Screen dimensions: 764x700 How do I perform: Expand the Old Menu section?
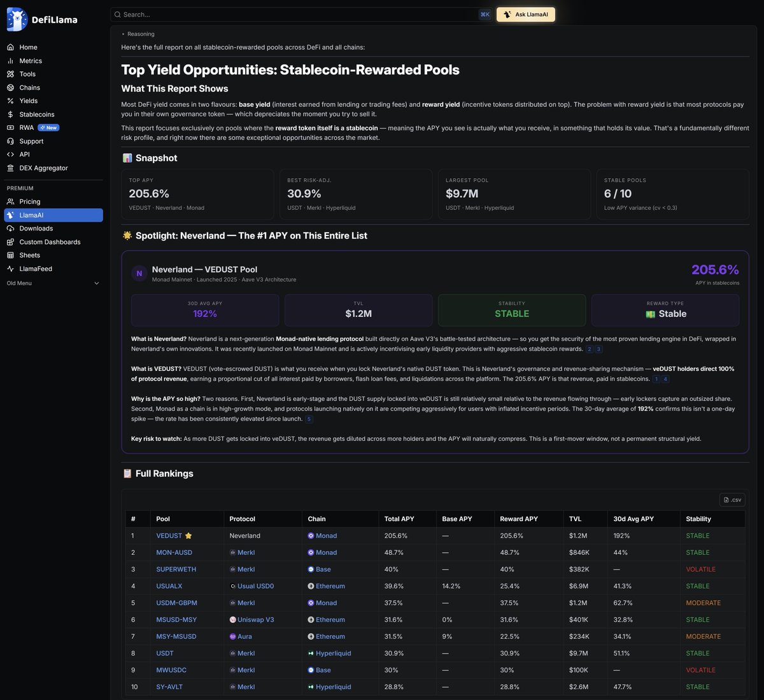point(53,283)
